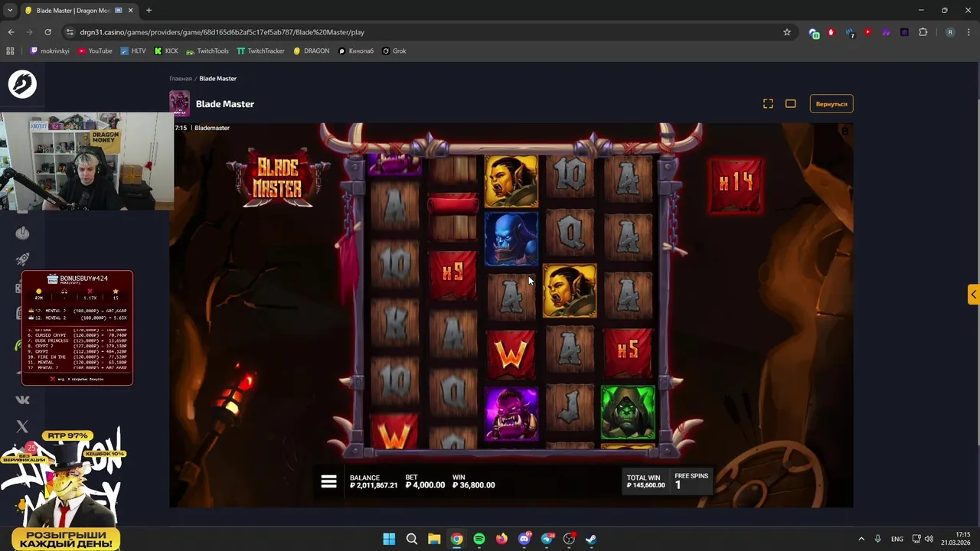Click the red YouTube extension icon
The image size is (980, 551).
(867, 32)
